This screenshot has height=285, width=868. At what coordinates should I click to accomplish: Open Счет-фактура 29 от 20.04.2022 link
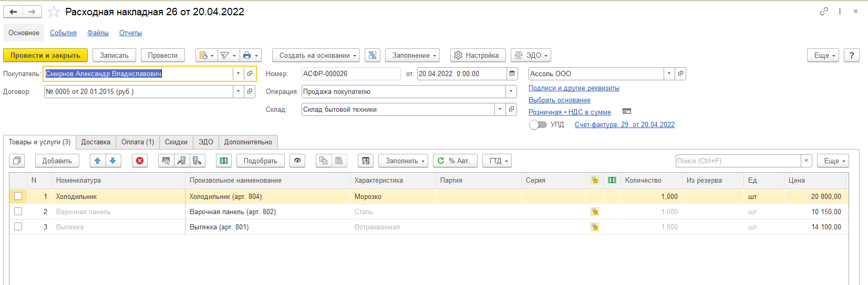click(625, 124)
